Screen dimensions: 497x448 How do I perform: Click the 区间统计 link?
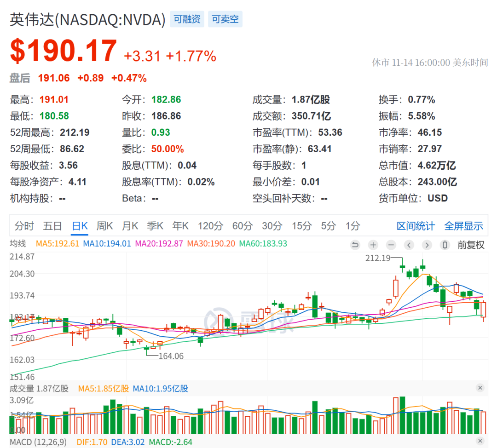(416, 226)
